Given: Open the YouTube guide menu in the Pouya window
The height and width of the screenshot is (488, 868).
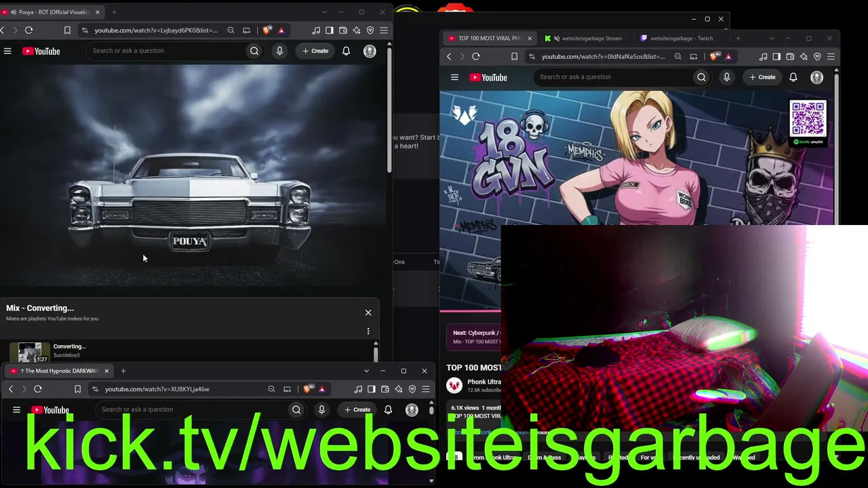Looking at the screenshot, I should point(7,51).
